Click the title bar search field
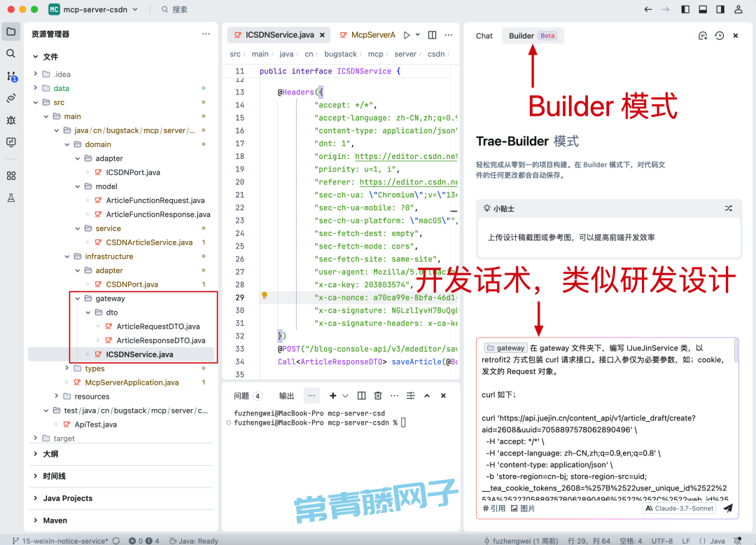 pos(181,10)
